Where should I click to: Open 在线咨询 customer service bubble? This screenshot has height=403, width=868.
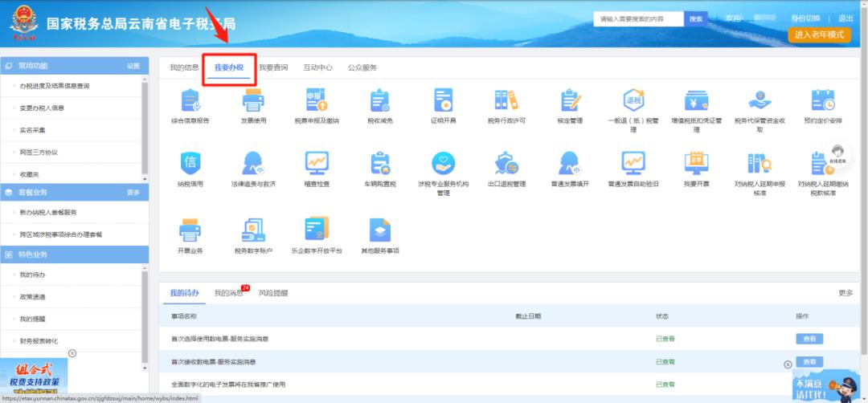837,153
